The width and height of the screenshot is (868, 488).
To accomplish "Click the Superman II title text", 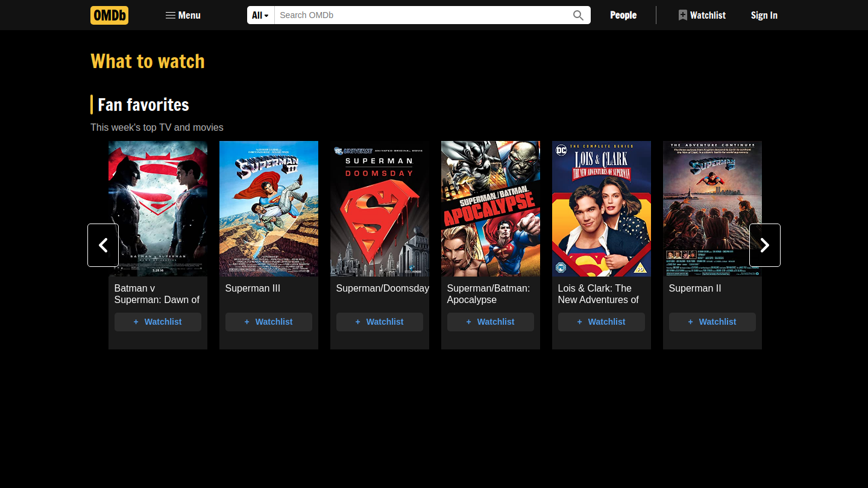I will tap(695, 289).
